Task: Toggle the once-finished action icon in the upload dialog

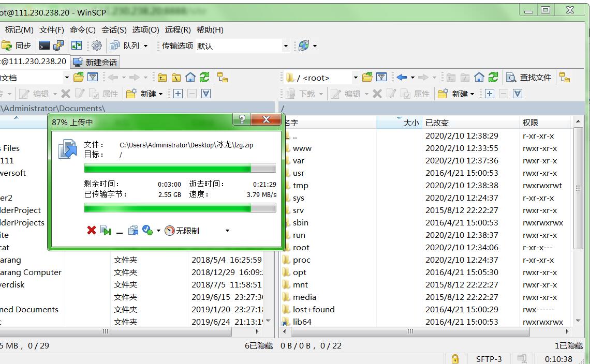Action: (x=148, y=231)
